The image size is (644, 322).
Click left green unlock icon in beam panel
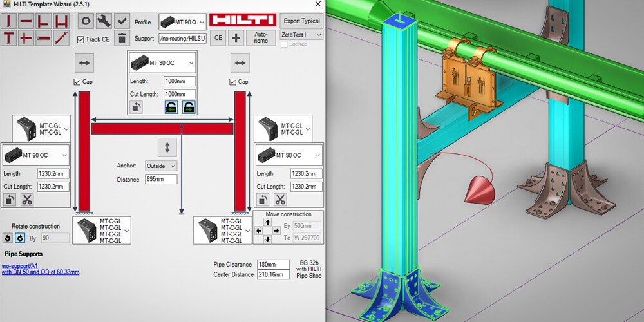click(171, 108)
